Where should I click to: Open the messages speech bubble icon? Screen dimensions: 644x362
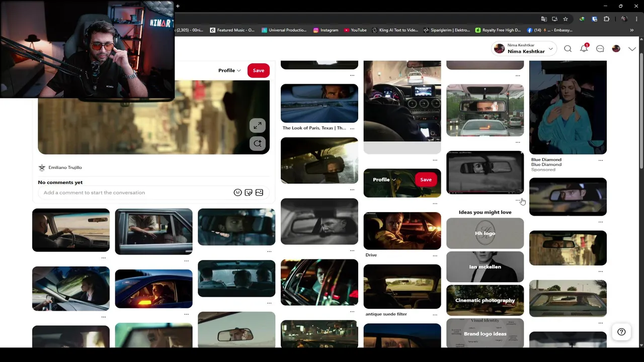click(600, 49)
